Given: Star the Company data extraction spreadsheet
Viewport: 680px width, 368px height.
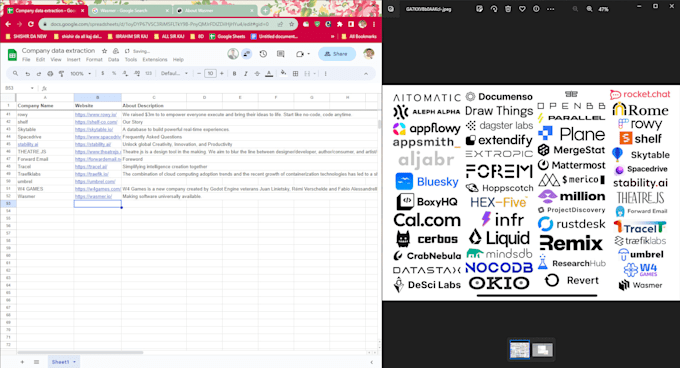Looking at the screenshot, I should [x=104, y=51].
